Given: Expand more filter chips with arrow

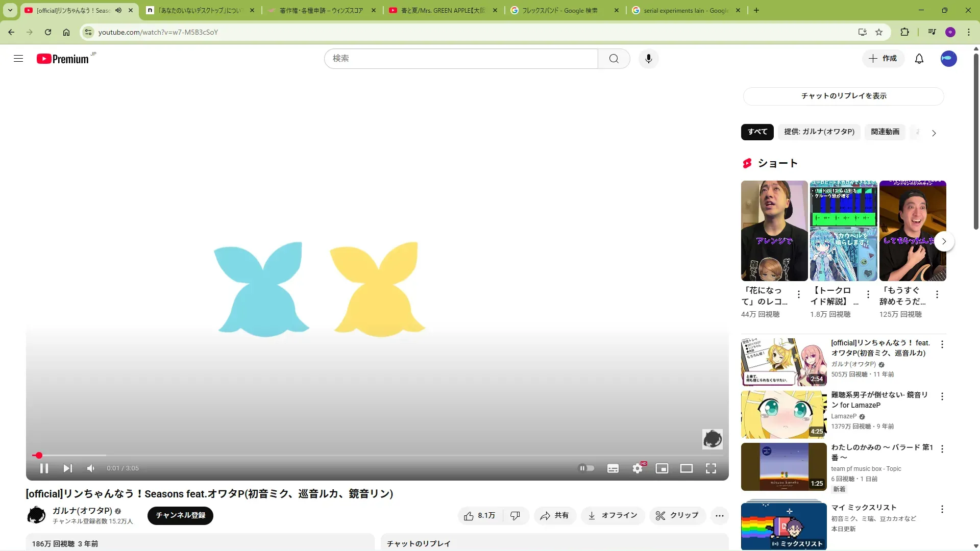Looking at the screenshot, I should pos(934,133).
